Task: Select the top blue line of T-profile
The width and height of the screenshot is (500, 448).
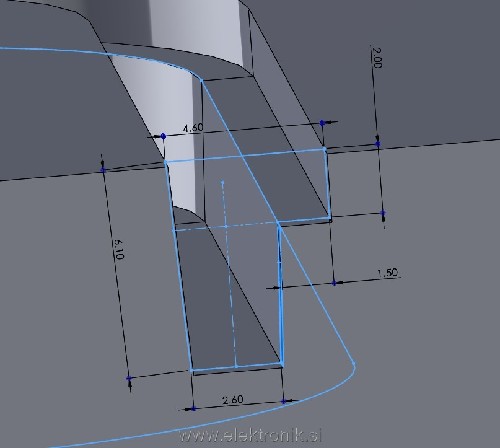Action: point(245,155)
